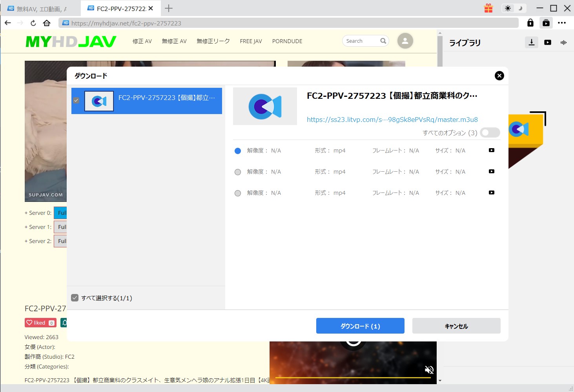
Task: Click the search magnifier icon
Action: (x=383, y=41)
